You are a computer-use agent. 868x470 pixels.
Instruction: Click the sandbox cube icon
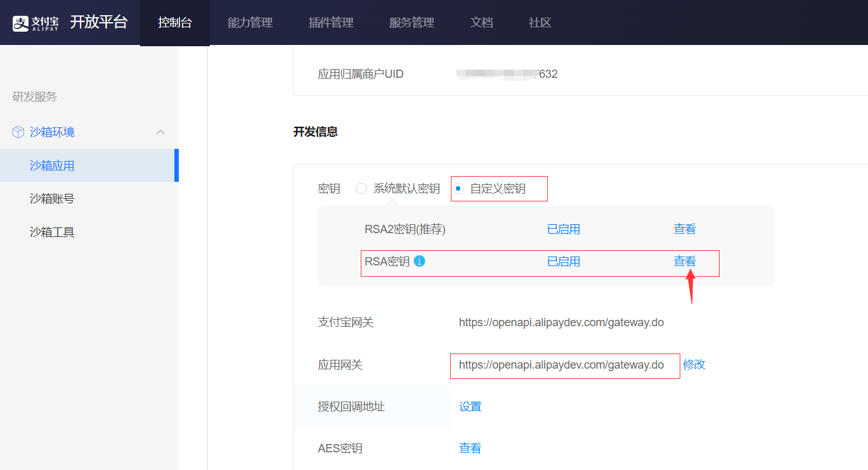point(18,132)
